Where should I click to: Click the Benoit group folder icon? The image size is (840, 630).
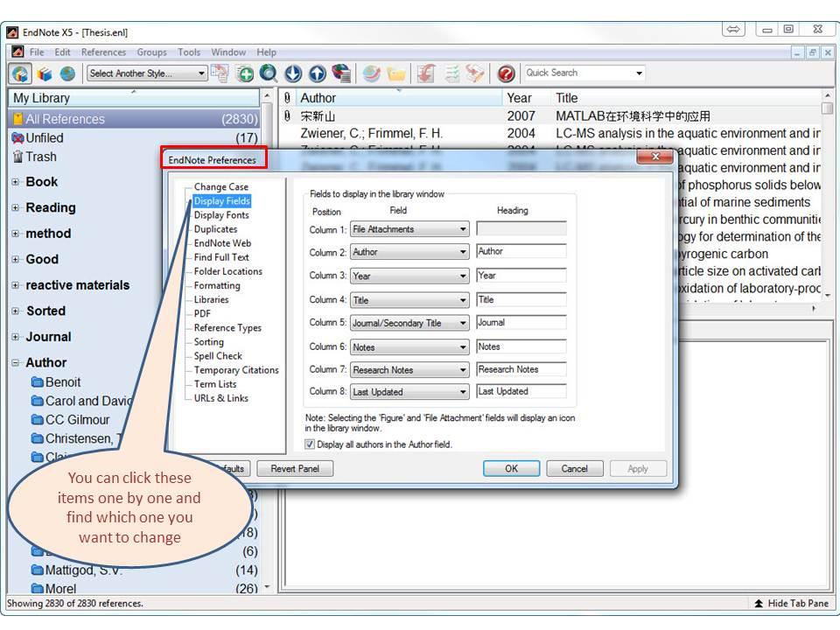tap(38, 382)
